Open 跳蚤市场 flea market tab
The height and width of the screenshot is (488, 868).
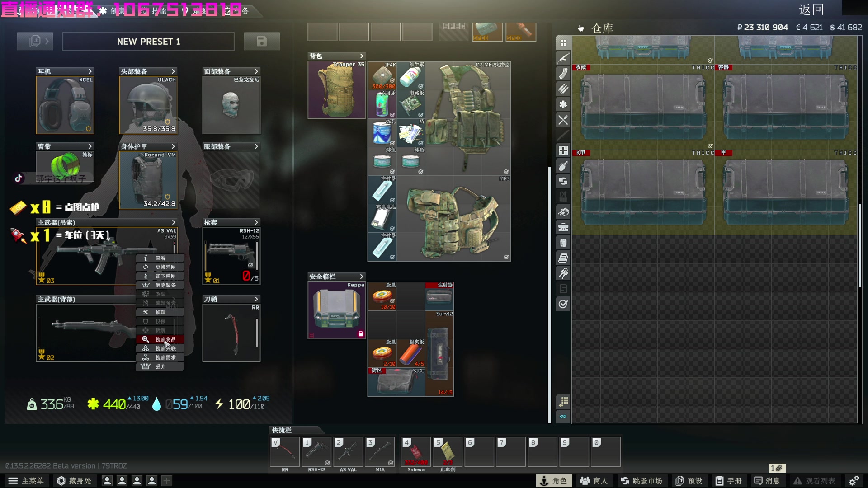[x=642, y=481]
